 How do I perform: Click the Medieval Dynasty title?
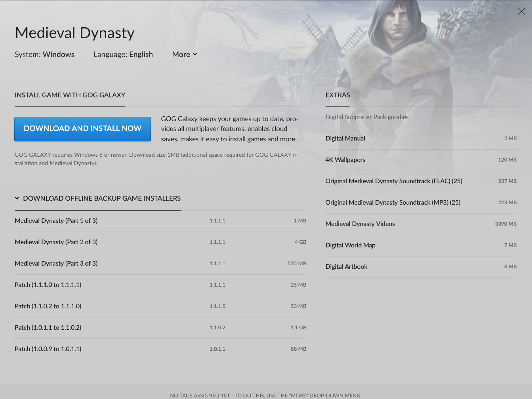[x=74, y=33]
